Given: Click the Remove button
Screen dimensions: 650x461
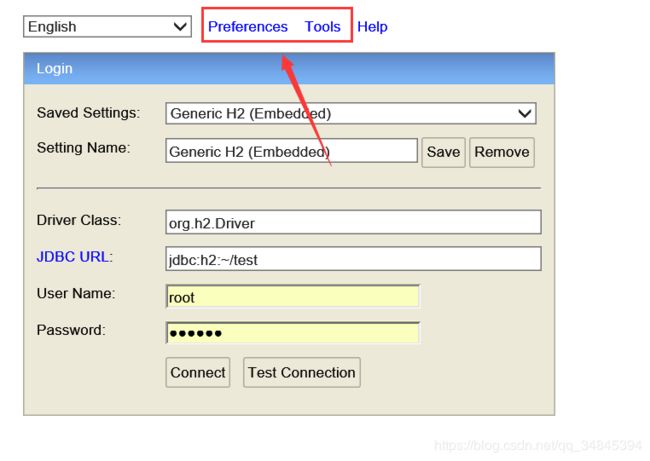Looking at the screenshot, I should (502, 152).
